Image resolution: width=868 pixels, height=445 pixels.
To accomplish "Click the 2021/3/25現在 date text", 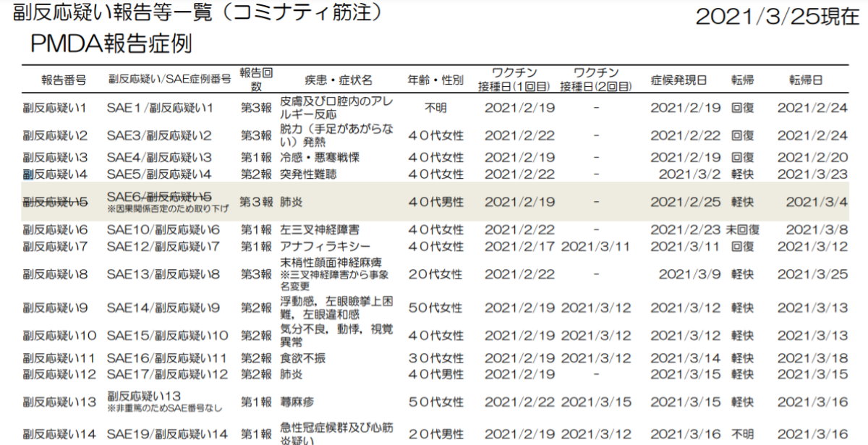I will 777,17.
